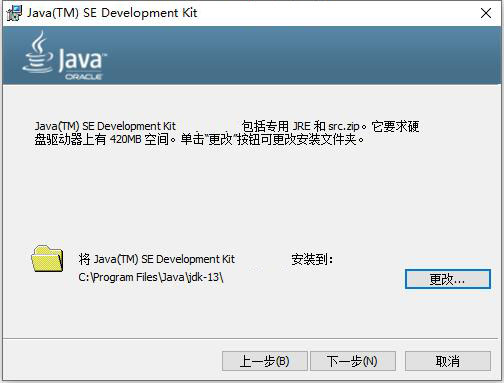Go back with 上一步(B) button
504x383 pixels.
265,361
